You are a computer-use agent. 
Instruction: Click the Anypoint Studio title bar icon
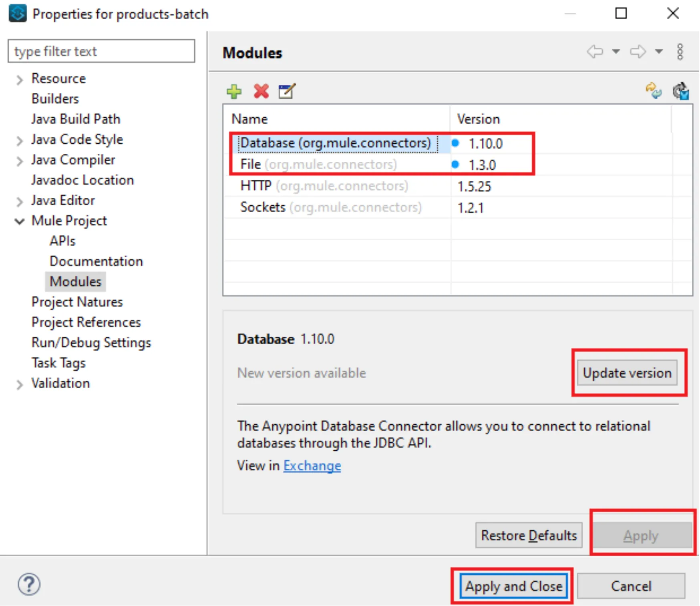click(18, 13)
